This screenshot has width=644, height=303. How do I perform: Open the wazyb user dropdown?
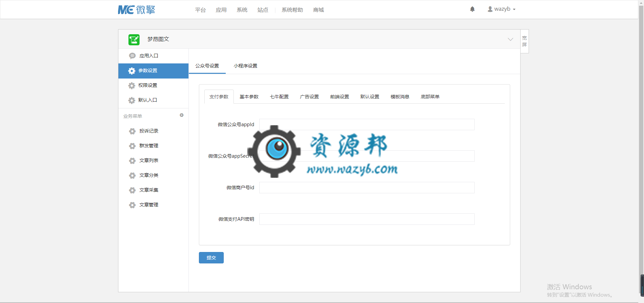(x=502, y=9)
